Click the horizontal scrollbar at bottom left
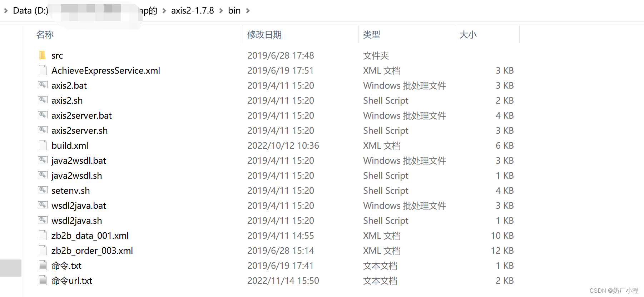The width and height of the screenshot is (644, 297). tap(11, 267)
